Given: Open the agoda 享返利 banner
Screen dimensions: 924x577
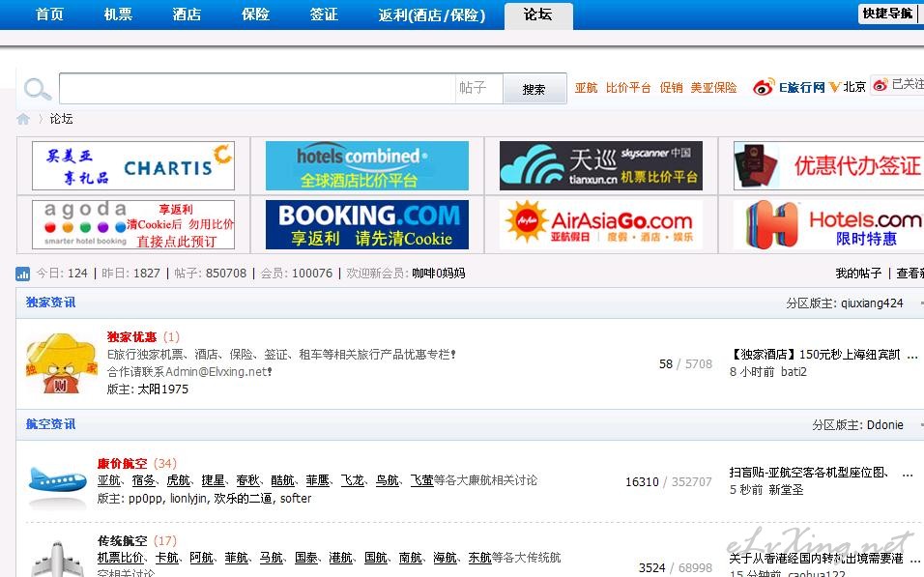Looking at the screenshot, I should tap(133, 224).
